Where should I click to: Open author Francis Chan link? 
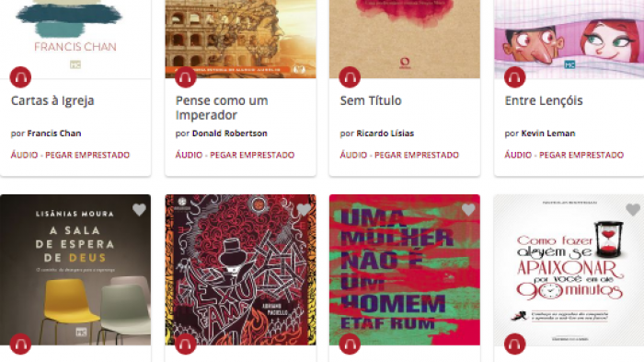pos(53,134)
